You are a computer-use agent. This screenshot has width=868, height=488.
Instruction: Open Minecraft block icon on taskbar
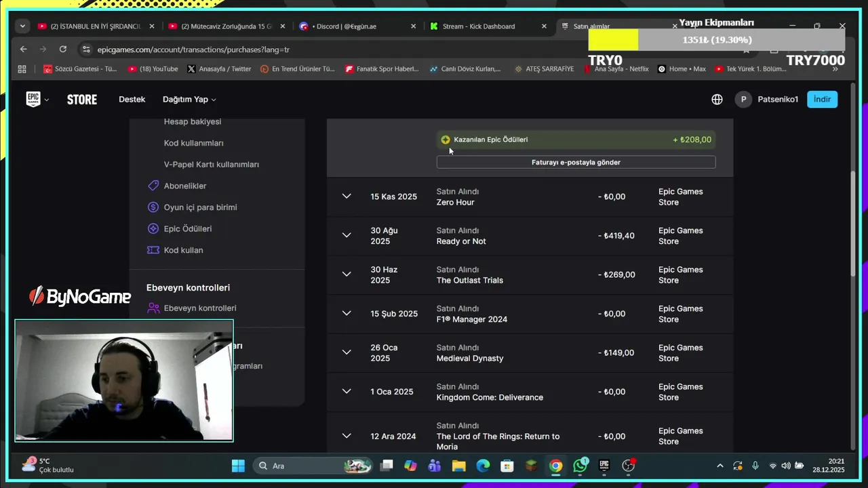pyautogui.click(x=532, y=466)
